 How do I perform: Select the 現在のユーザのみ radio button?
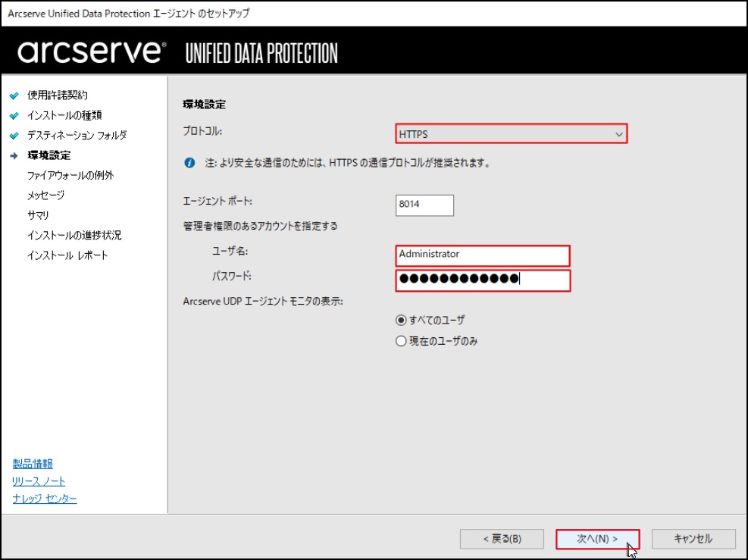[401, 341]
